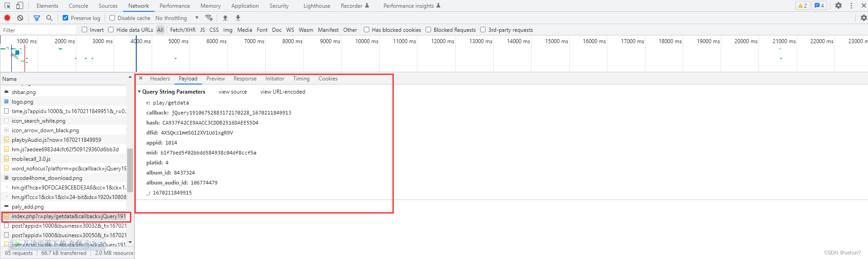The image size is (868, 259).
Task: Select mobilecall_3.0.js request row
Action: 64,159
